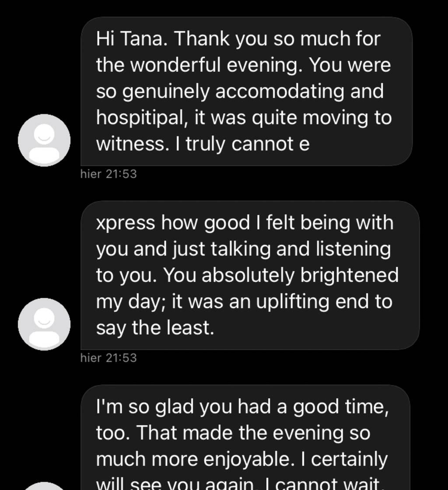Click the word 'brightened' in the second message

[349, 276]
